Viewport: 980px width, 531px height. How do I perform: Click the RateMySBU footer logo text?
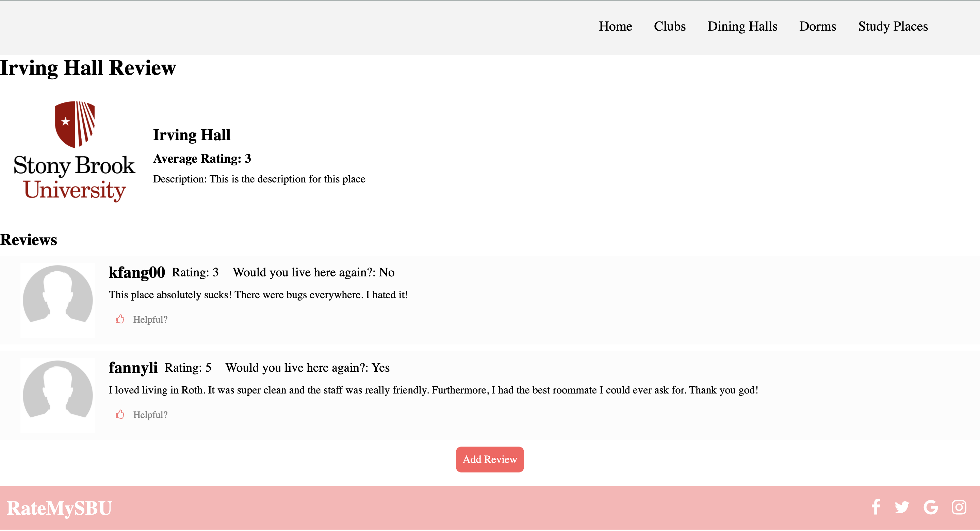click(x=59, y=508)
